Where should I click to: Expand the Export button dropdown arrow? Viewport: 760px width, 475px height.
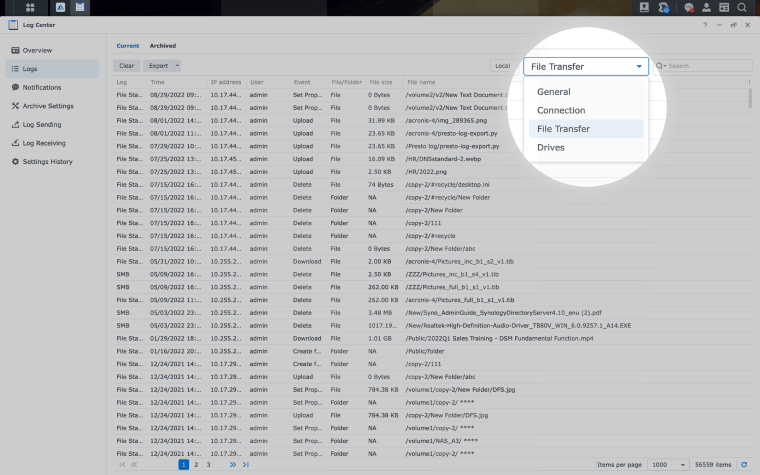click(x=177, y=66)
